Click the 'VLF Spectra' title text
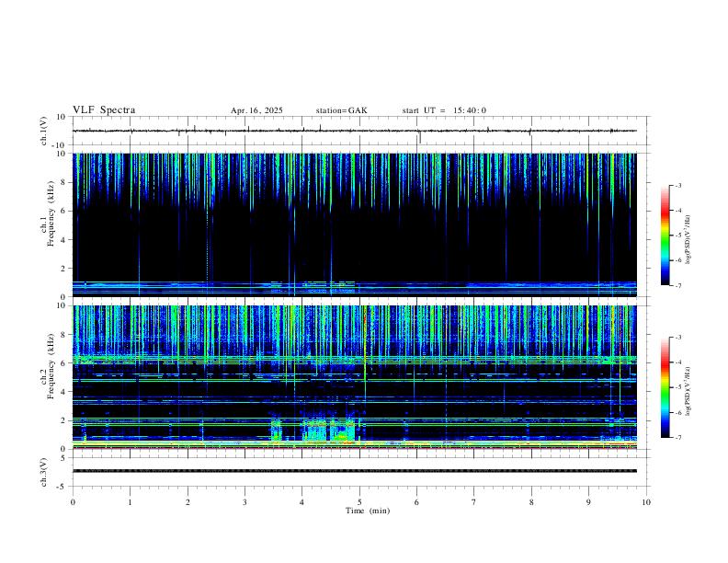728x563 pixels. [x=104, y=110]
